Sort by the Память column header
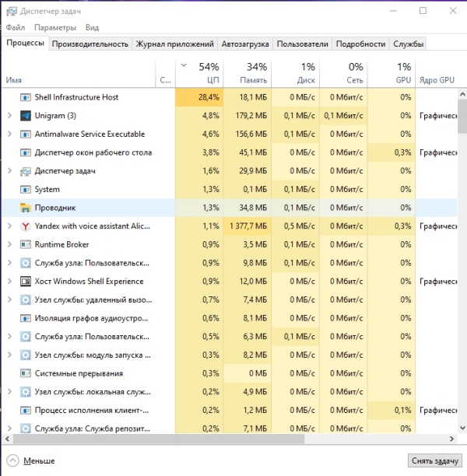The height and width of the screenshot is (476, 467). (x=248, y=74)
